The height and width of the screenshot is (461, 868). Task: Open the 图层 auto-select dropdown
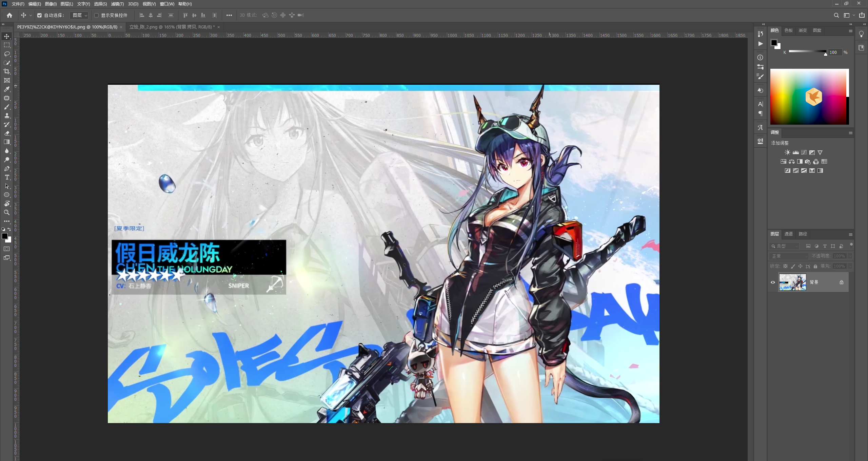click(x=80, y=15)
